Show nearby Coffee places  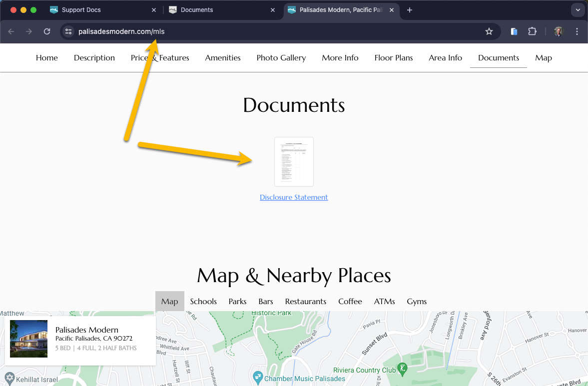350,301
